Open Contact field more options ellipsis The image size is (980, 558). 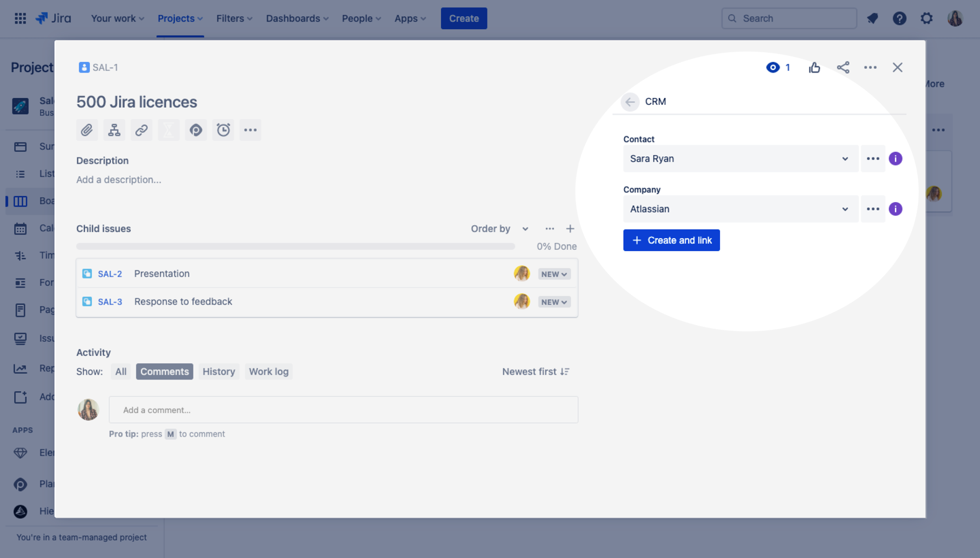click(873, 159)
